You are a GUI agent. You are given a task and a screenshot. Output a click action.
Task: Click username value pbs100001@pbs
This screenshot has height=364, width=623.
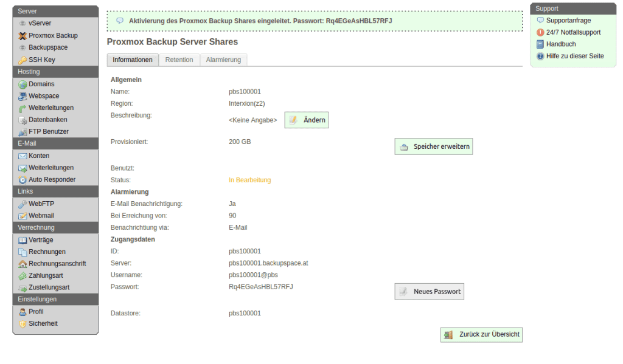pos(253,275)
